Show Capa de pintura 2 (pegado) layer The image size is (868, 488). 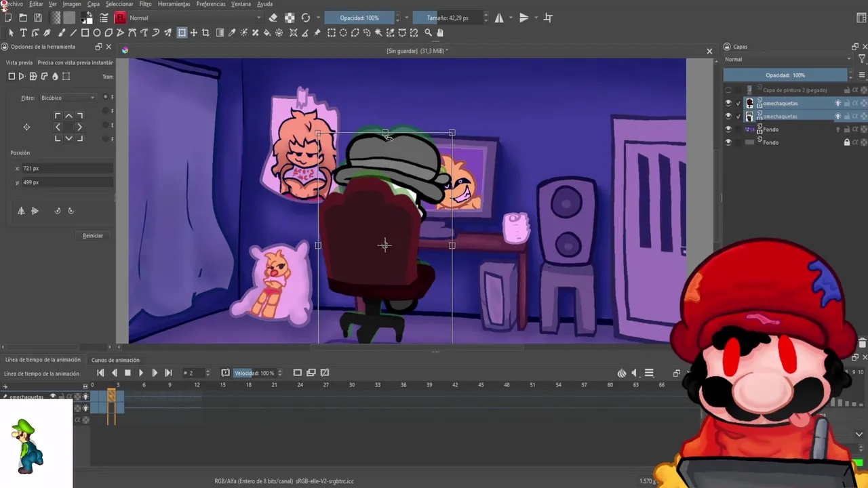(728, 90)
